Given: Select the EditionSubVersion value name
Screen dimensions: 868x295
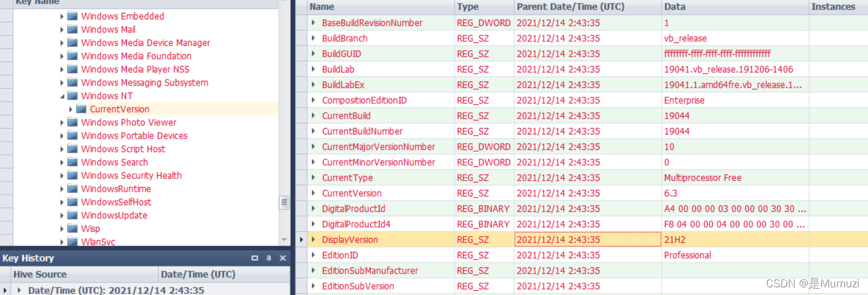Looking at the screenshot, I should 358,286.
